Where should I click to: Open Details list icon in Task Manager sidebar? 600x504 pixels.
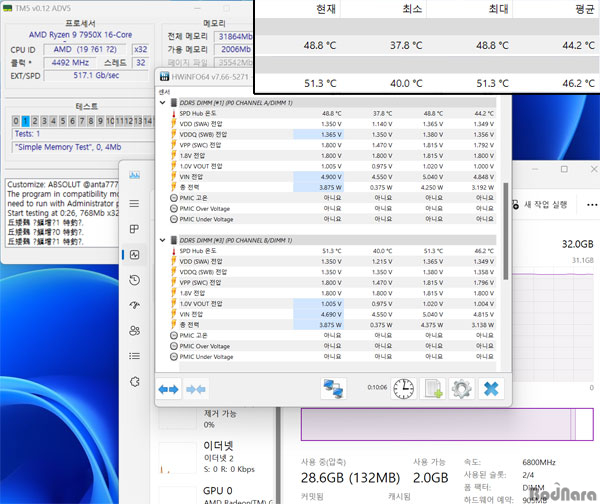pos(134,356)
